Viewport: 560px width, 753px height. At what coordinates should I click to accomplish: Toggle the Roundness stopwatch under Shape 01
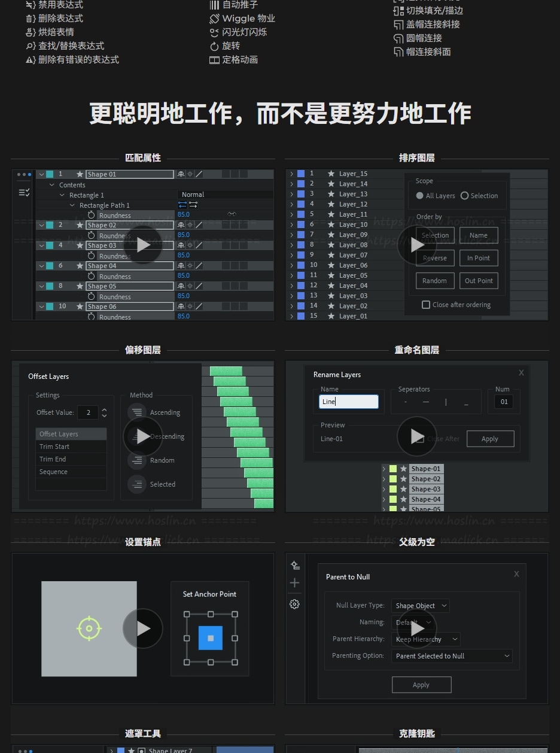click(x=91, y=215)
